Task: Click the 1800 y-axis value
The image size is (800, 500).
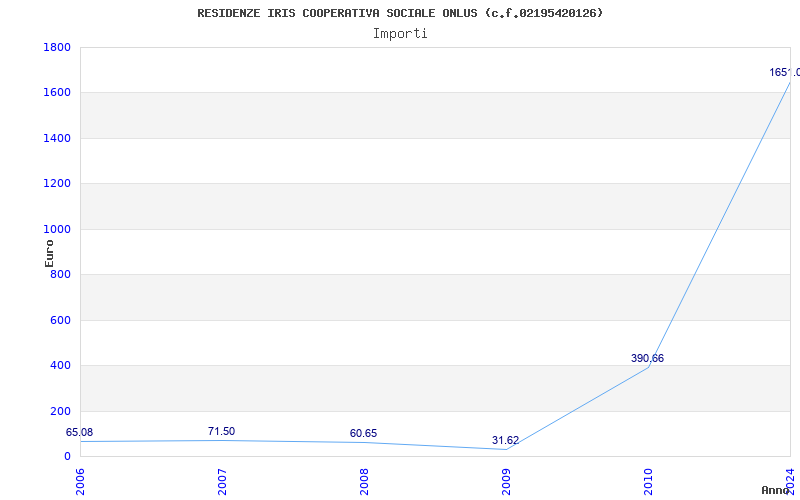Action: click(x=57, y=47)
